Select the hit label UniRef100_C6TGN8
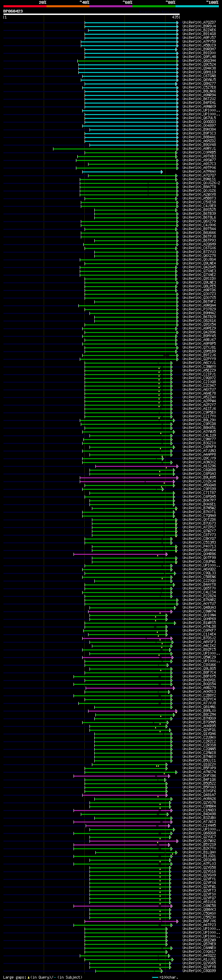Image resolution: width=222 pixels, height=980 pixels. [x=199, y=76]
